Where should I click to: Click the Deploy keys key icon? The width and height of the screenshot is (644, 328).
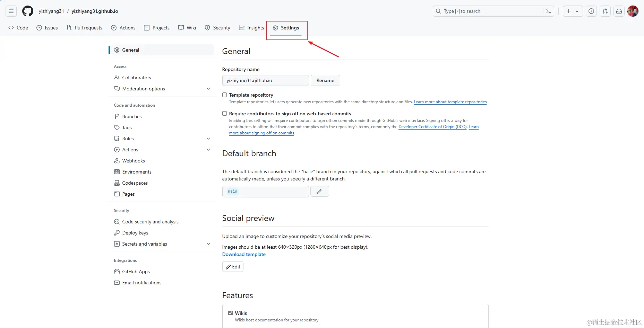[x=117, y=233]
